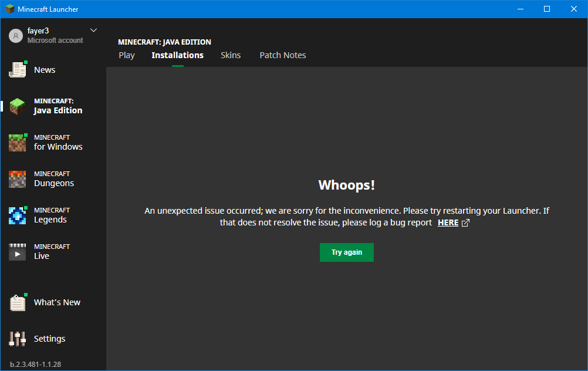Follow the HERE bug report link
This screenshot has width=588, height=371.
(448, 223)
